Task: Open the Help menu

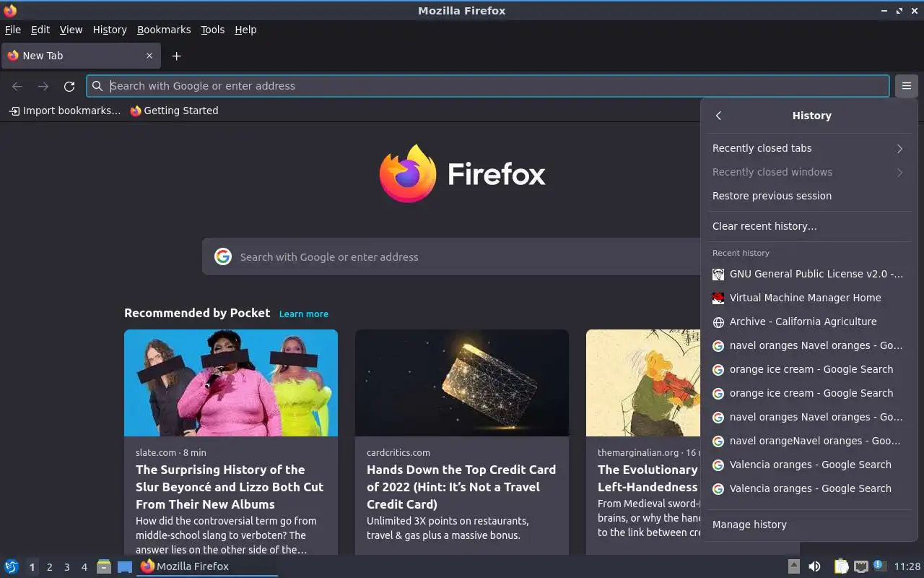Action: click(245, 30)
